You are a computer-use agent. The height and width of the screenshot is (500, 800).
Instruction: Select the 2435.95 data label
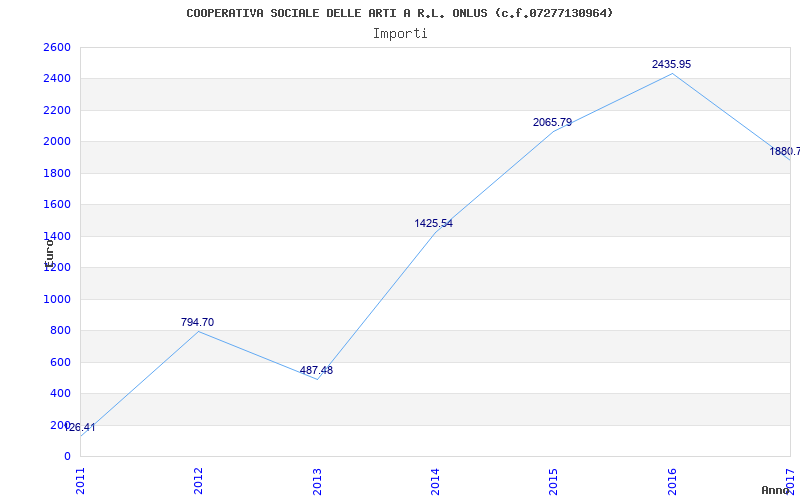click(671, 64)
